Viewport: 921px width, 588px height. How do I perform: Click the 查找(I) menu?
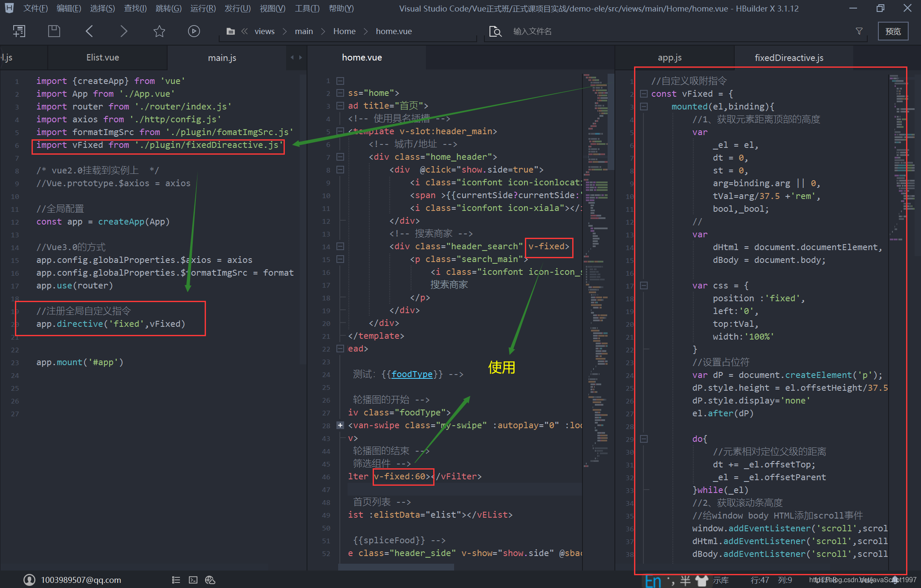135,9
